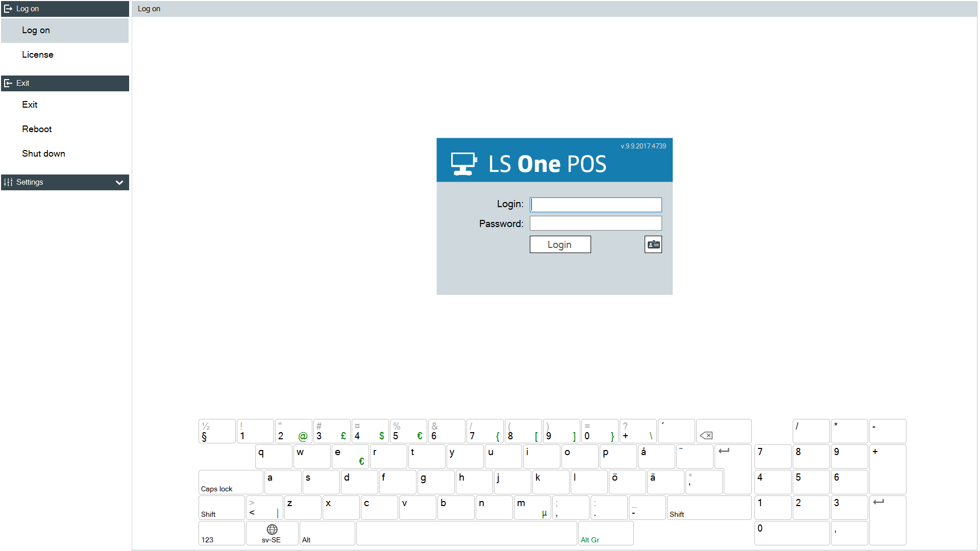This screenshot has height=551, width=980.
Task: Tap the 4 $ key in the number row
Action: (370, 431)
